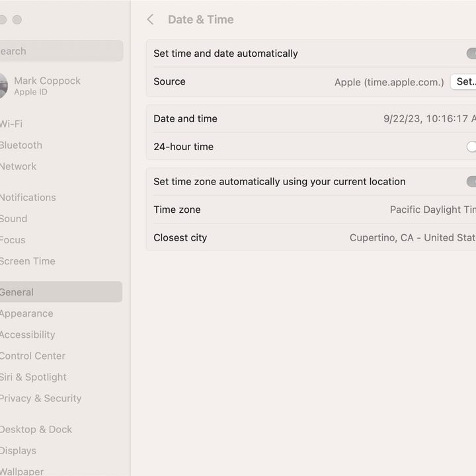Select General in the sidebar
Viewport: 476px width, 476px height.
point(61,292)
